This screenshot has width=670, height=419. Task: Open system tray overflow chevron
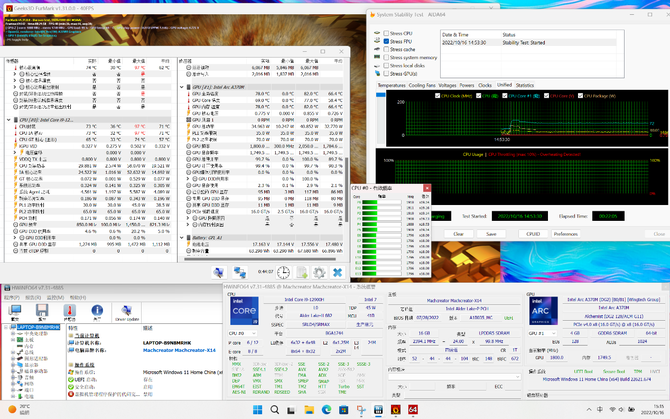tap(589, 410)
